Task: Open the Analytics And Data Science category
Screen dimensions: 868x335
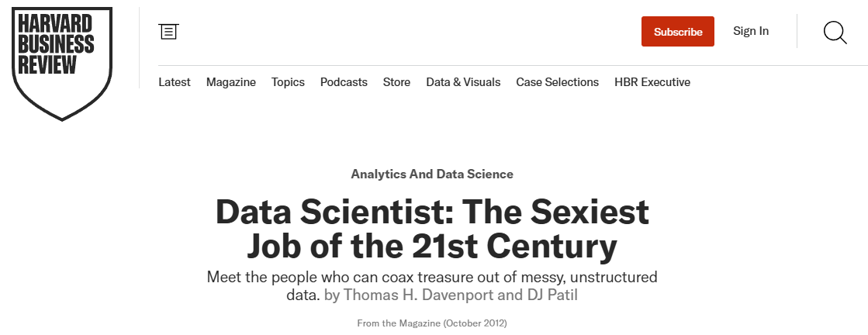Action: 432,174
